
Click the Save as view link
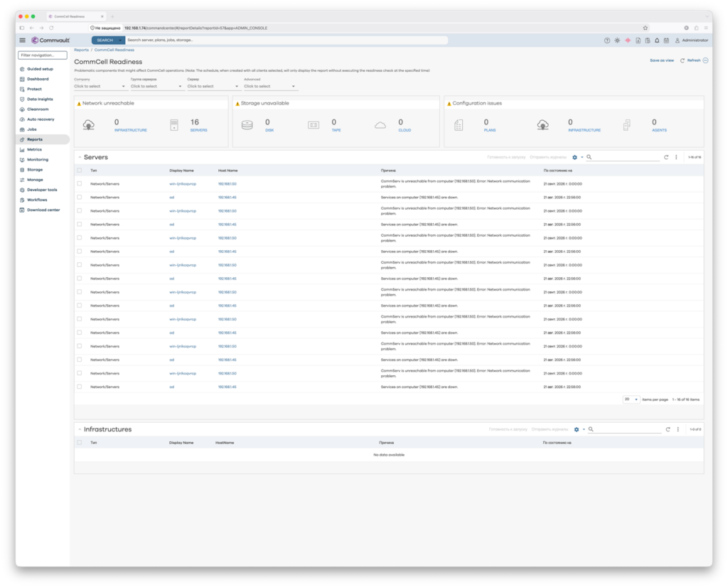[662, 60]
